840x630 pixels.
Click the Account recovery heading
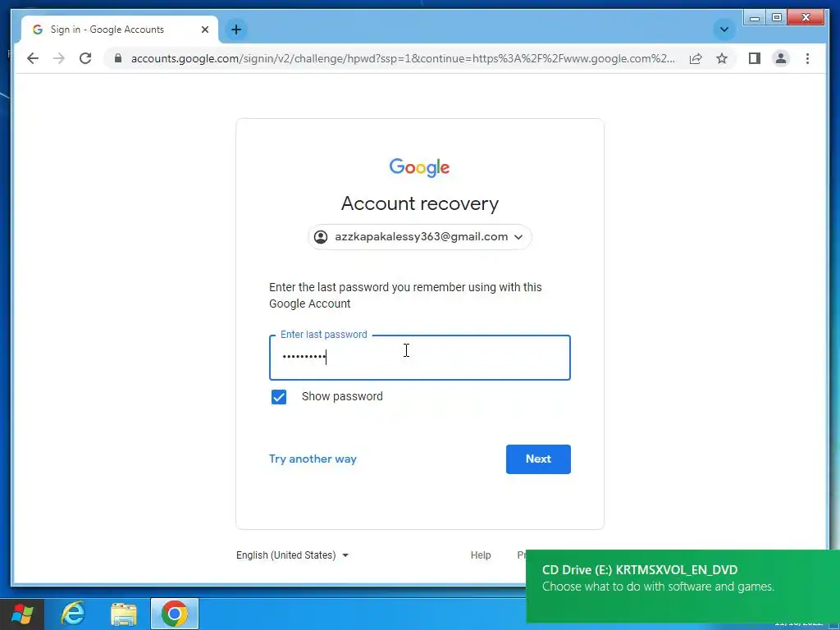[x=420, y=203]
